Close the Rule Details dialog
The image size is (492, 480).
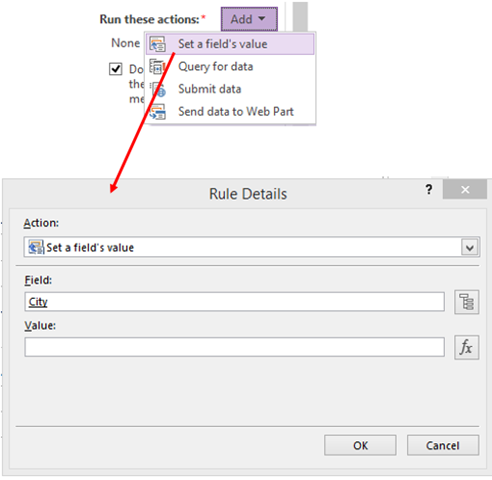pyautogui.click(x=465, y=189)
